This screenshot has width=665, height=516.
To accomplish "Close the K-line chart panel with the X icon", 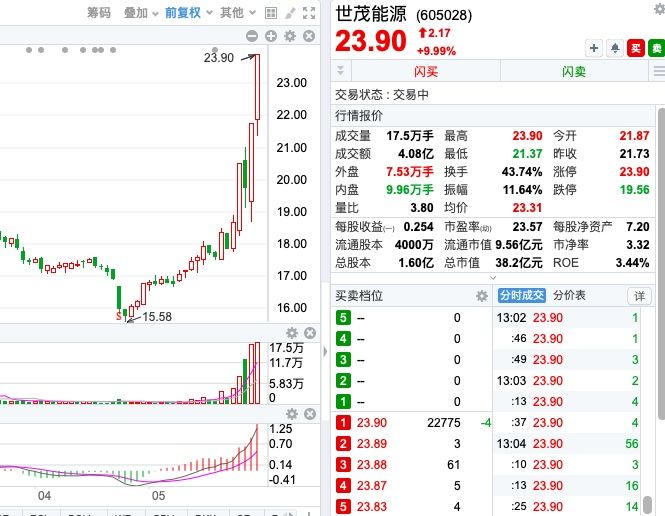I will pos(309,36).
